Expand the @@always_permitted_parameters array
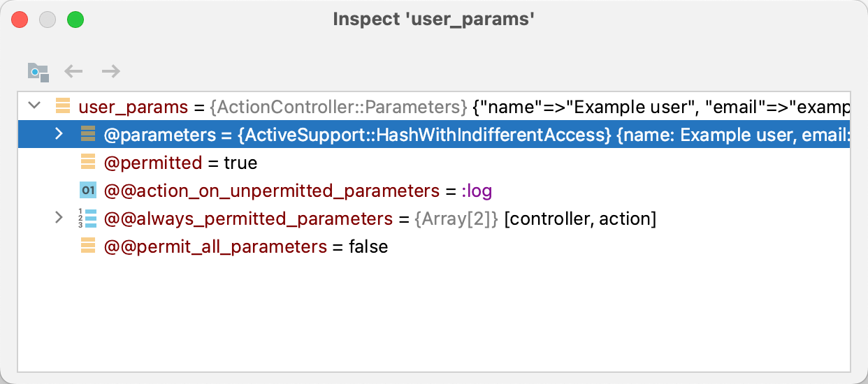This screenshot has width=868, height=384. pos(59,219)
